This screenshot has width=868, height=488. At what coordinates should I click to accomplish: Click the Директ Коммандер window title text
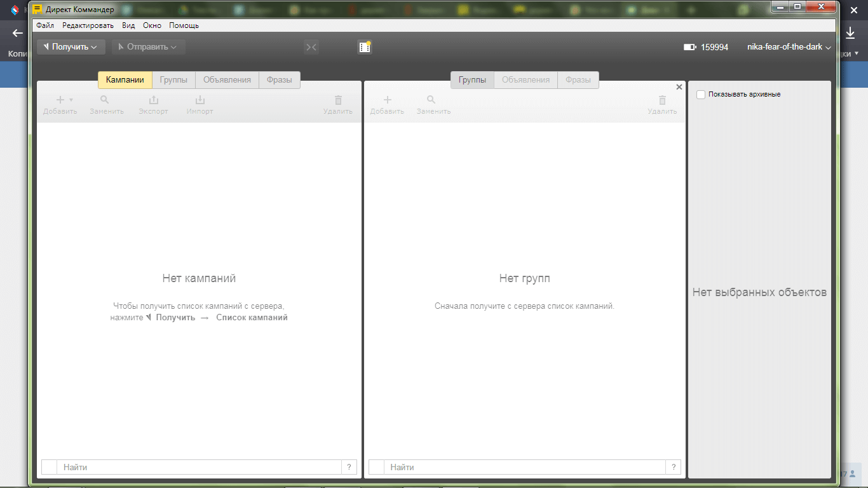(x=80, y=10)
